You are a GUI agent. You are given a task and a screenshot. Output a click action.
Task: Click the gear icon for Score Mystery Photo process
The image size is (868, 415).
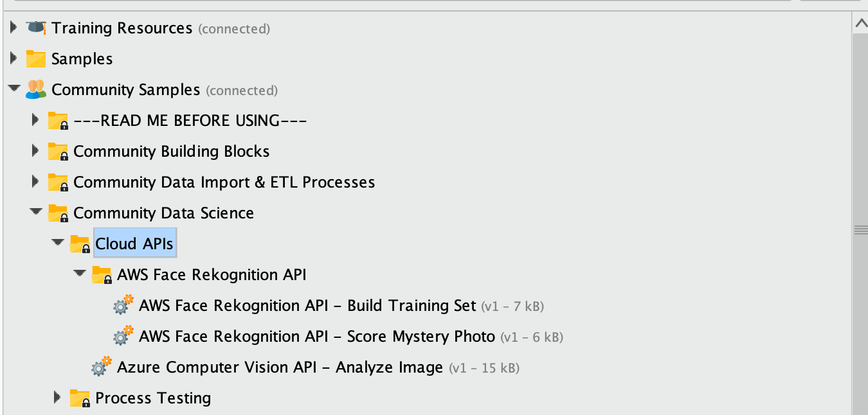(x=123, y=336)
